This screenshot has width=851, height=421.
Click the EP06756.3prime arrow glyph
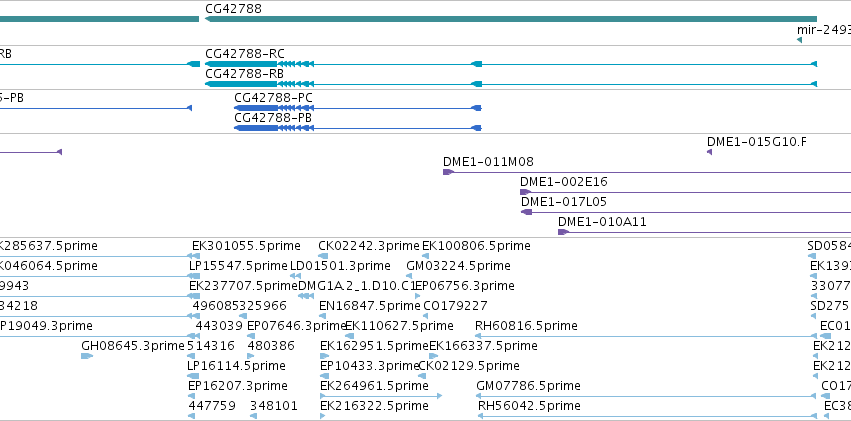(x=417, y=296)
